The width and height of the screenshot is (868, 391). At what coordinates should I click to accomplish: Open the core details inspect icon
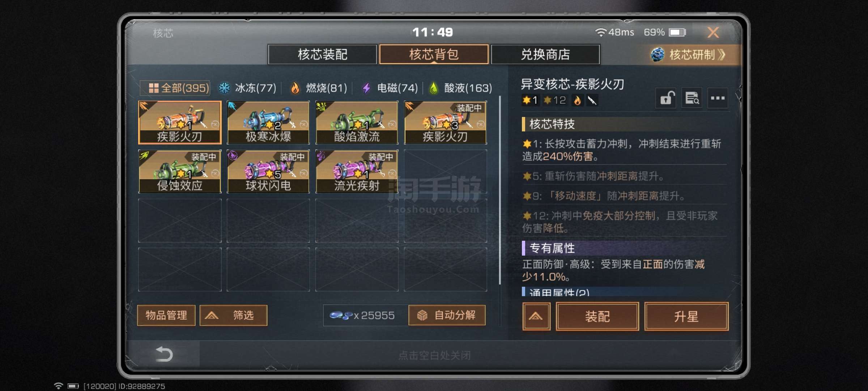tap(692, 98)
